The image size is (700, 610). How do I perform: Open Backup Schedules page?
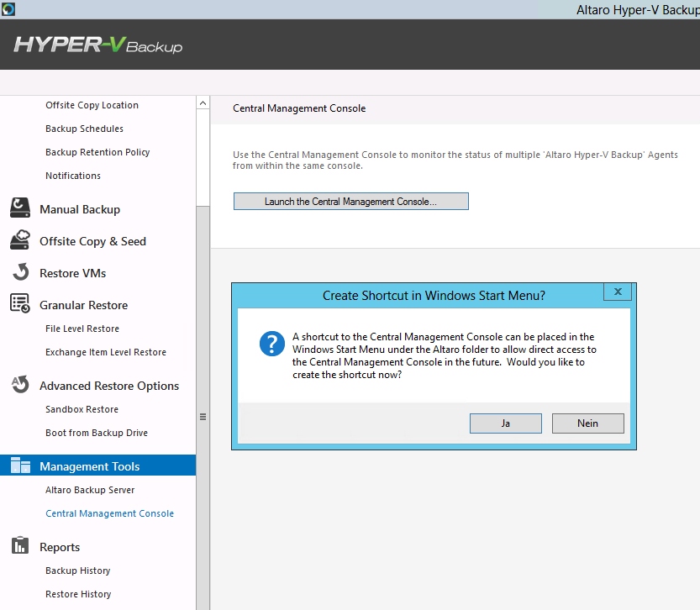tap(84, 129)
